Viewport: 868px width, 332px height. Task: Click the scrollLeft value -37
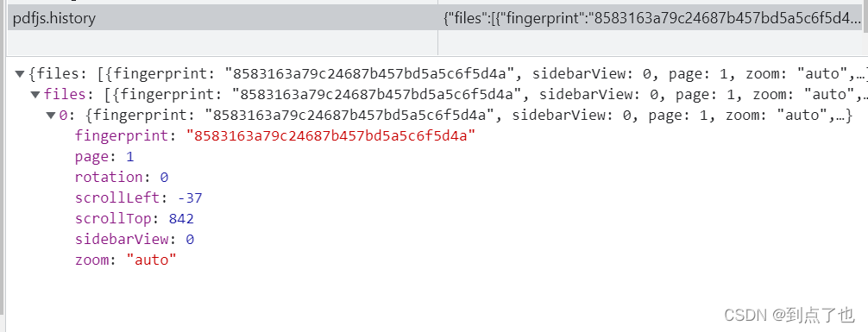click(190, 197)
